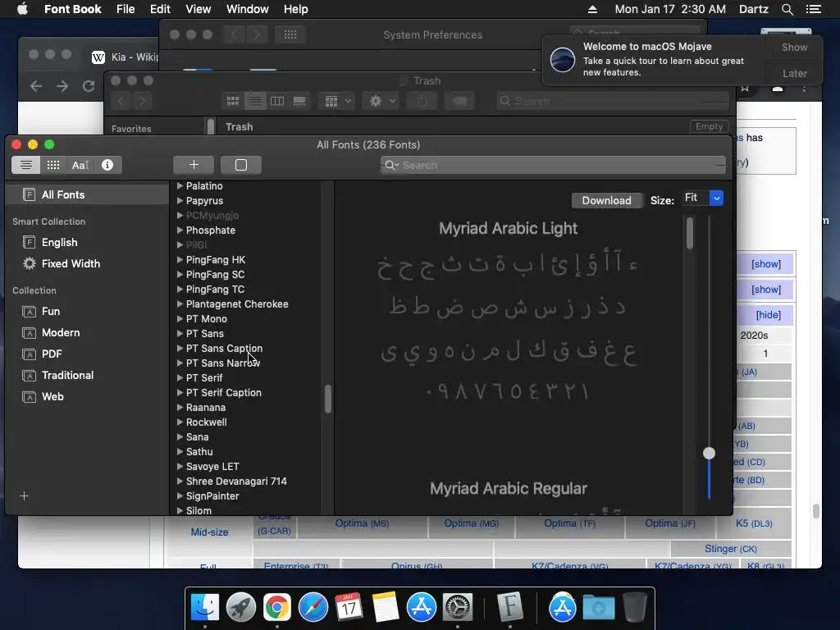Open Google Chrome from the Dock

(x=277, y=608)
